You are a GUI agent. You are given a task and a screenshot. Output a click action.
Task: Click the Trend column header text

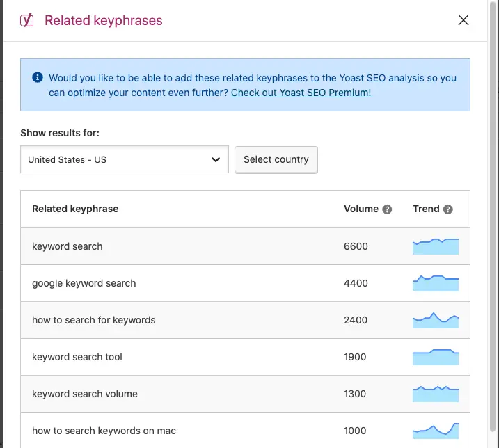point(426,209)
